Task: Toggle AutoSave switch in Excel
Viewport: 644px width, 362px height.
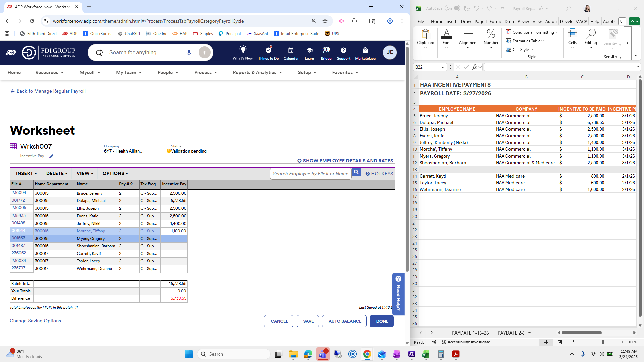Action: 452,8
